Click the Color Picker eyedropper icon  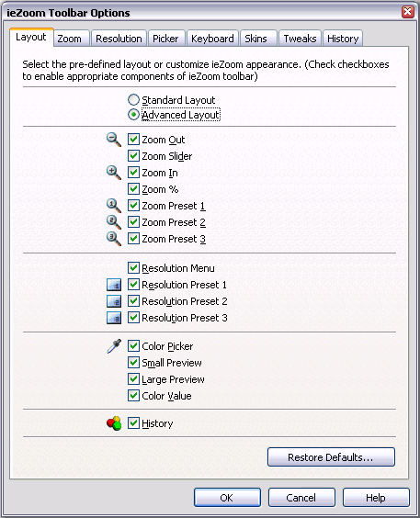tap(114, 346)
